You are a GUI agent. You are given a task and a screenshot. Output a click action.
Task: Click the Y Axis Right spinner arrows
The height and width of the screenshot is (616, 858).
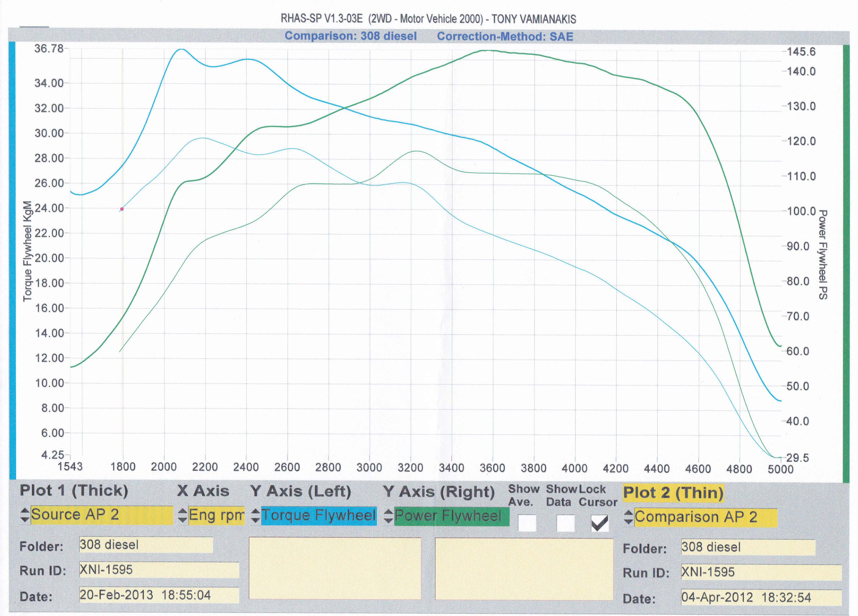coord(389,516)
